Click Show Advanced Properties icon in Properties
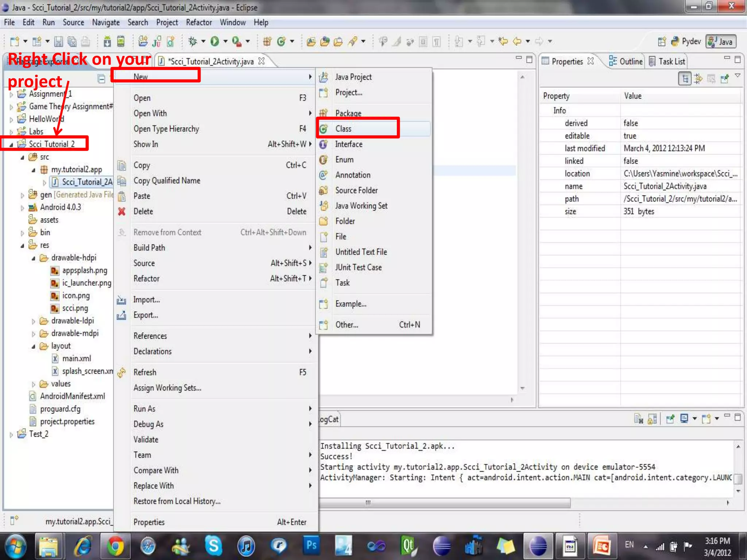 click(698, 78)
